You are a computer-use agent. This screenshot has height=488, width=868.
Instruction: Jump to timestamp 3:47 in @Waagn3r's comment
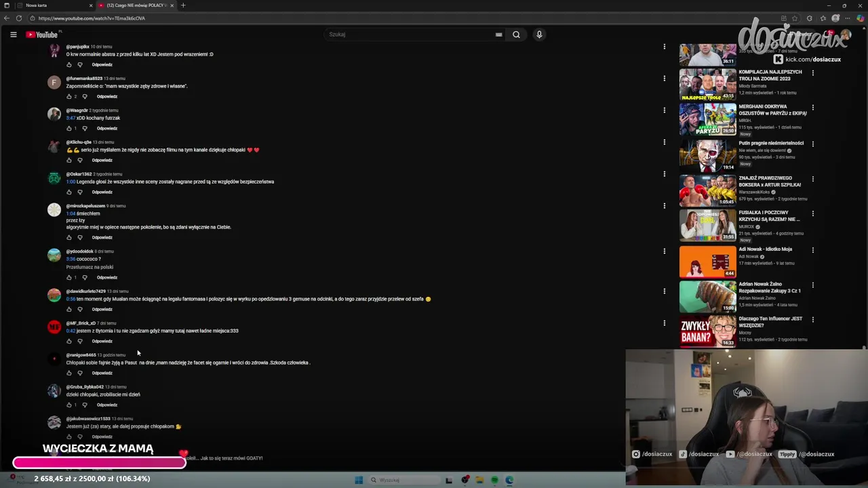(x=71, y=118)
